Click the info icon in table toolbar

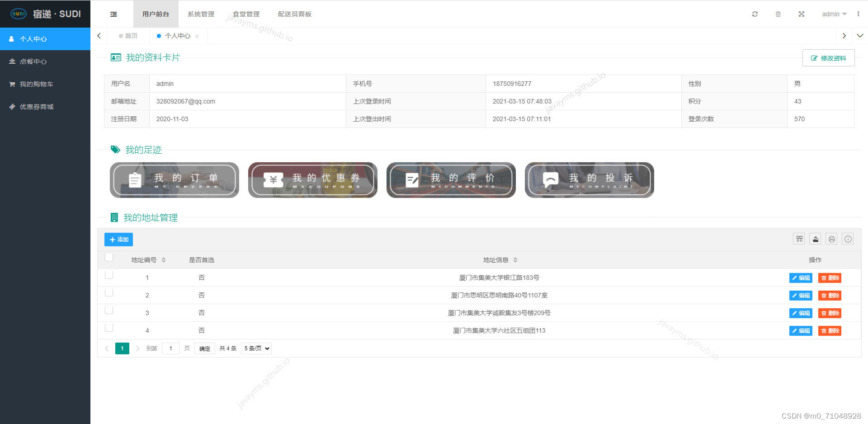click(x=848, y=239)
